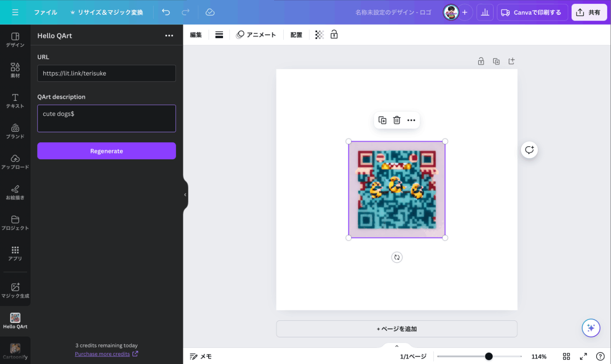The image size is (611, 364).
Task: Click the zoom slider handle
Action: coord(489,357)
